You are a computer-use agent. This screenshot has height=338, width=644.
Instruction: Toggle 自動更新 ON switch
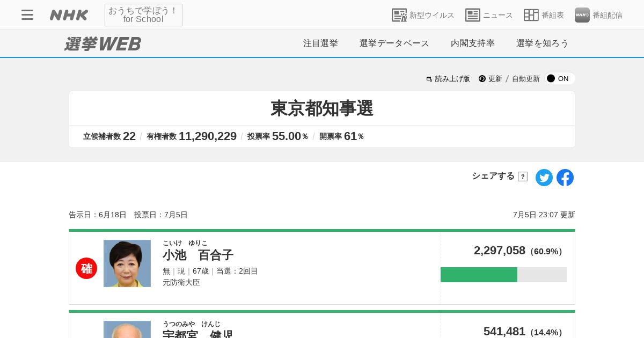(x=560, y=78)
